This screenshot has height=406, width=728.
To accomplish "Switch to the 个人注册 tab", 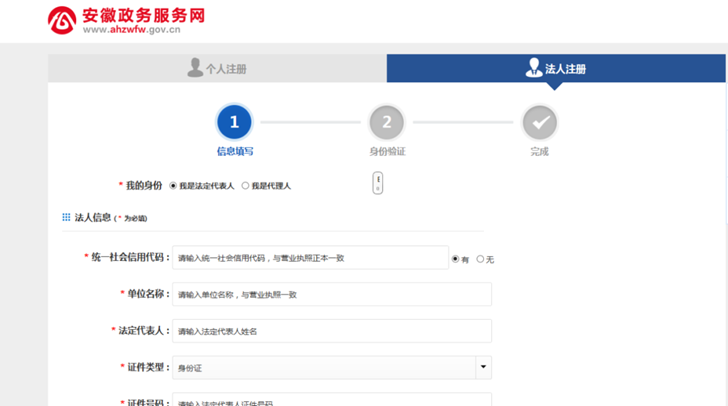I will pos(217,69).
